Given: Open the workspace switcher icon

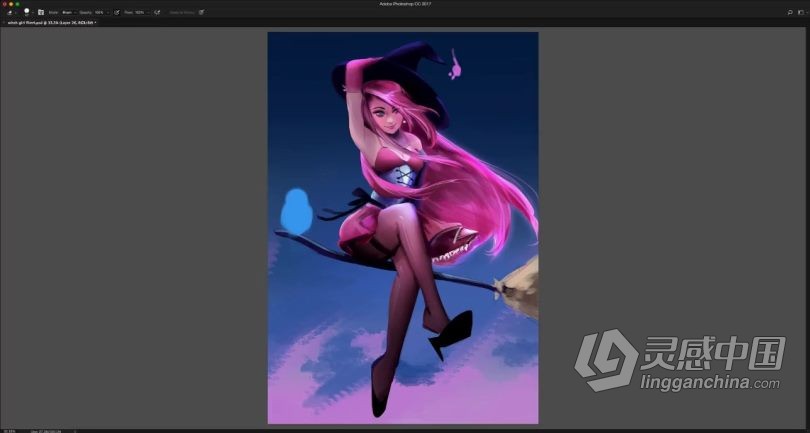Looking at the screenshot, I should point(802,12).
